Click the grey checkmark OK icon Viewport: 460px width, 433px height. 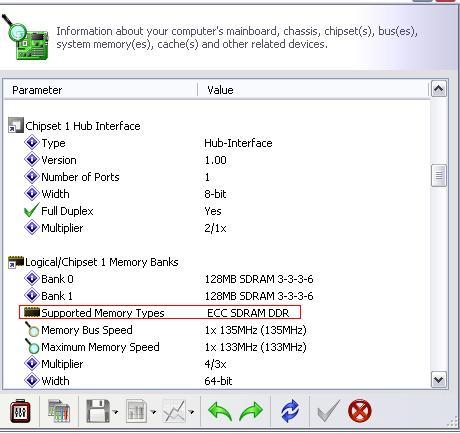click(x=329, y=411)
